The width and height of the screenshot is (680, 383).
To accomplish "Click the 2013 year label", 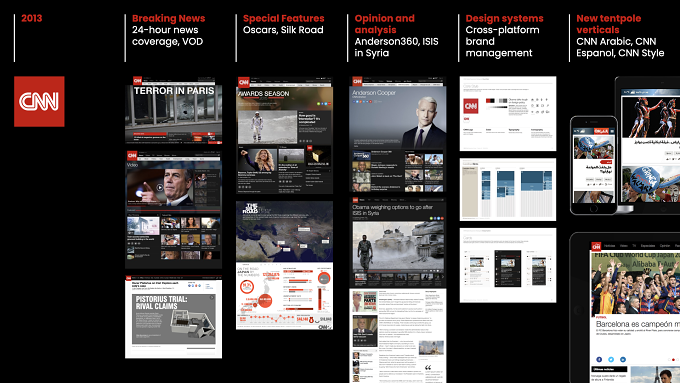I will tap(32, 18).
